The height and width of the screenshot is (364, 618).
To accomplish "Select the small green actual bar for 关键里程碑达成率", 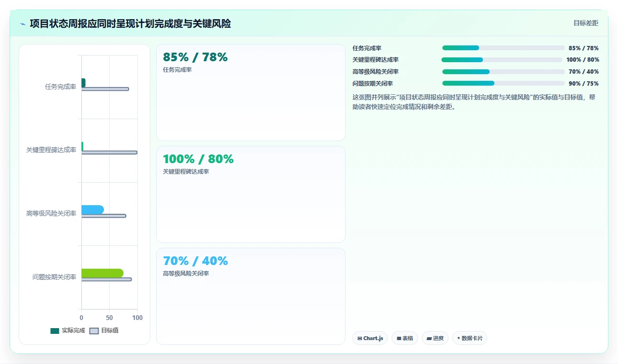I will tap(82, 146).
